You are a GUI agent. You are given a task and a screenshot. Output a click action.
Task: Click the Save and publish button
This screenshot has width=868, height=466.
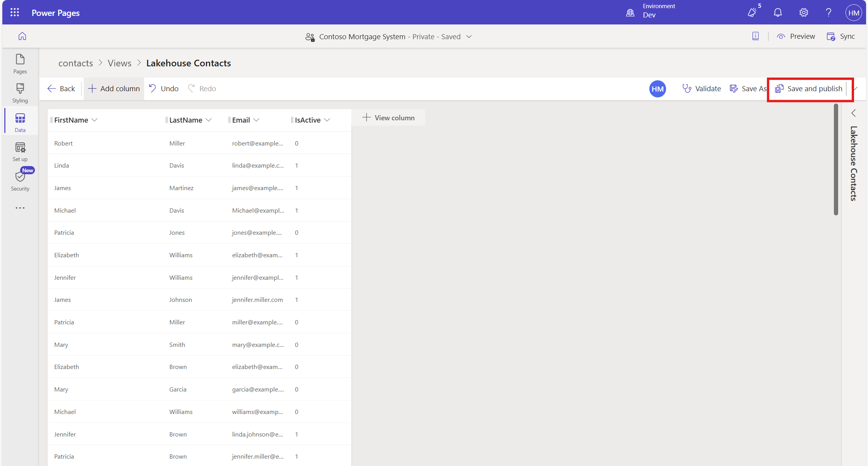pos(809,88)
